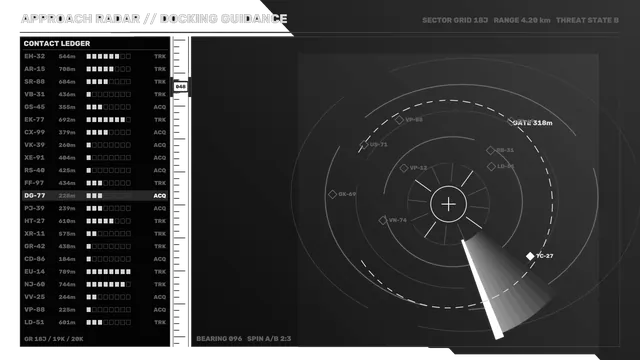Click the 184m distance value
This screenshot has width=640, height=360.
pyautogui.click(x=67, y=259)
